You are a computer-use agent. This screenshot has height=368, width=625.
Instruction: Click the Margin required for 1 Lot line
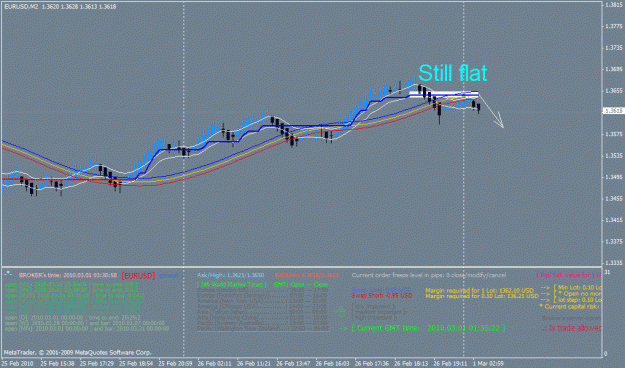point(480,291)
